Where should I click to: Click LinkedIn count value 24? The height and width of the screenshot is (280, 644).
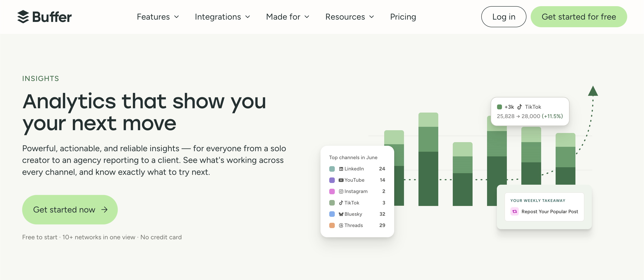click(x=382, y=169)
